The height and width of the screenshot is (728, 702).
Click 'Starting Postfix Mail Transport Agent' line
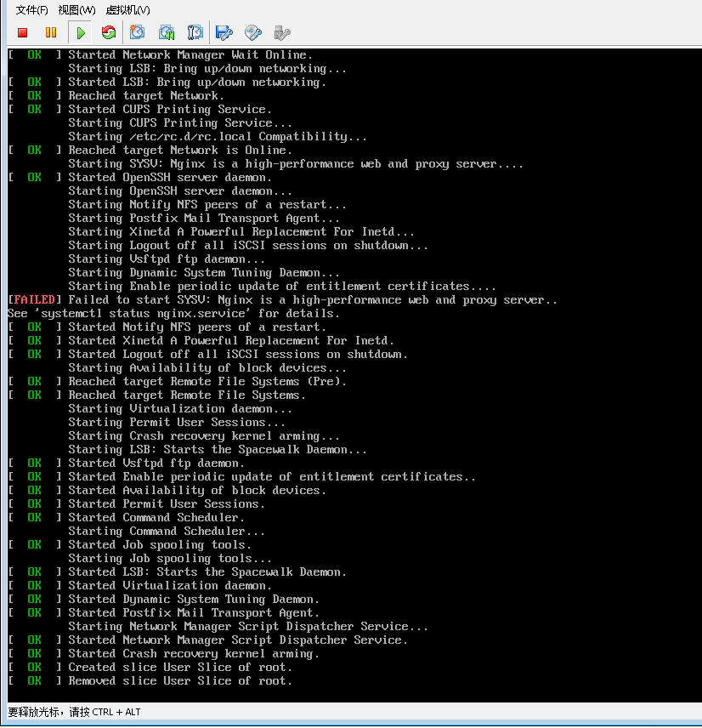tap(204, 219)
